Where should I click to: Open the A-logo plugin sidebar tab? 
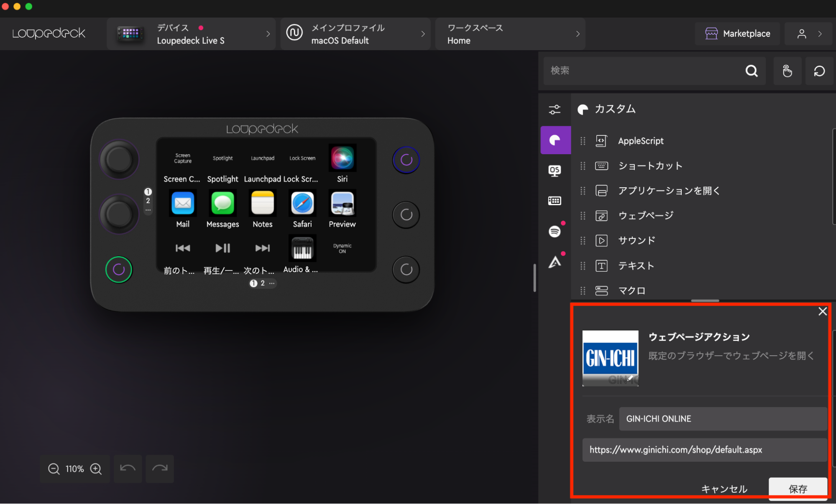[555, 262]
